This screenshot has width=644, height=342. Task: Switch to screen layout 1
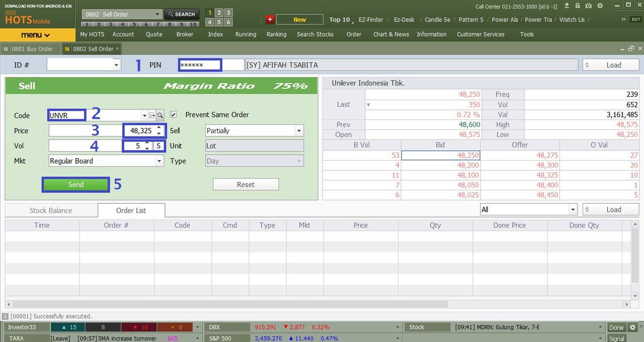[210, 13]
